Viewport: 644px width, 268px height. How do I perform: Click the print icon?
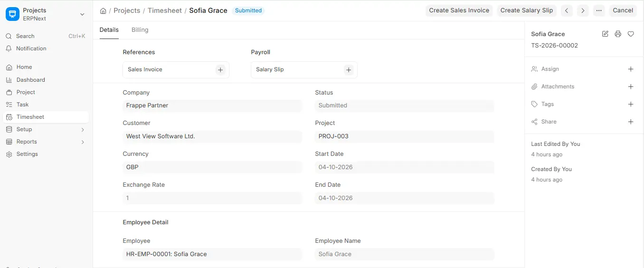[x=618, y=34]
